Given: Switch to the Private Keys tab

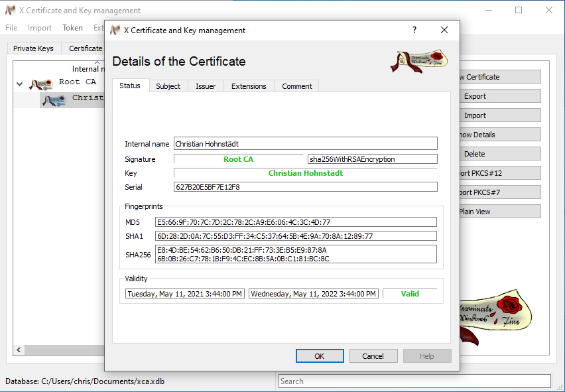Looking at the screenshot, I should [x=33, y=48].
